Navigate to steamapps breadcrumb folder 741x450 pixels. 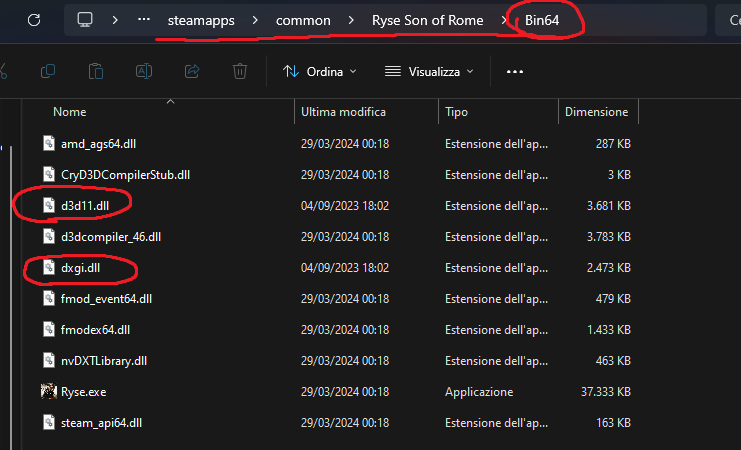[200, 20]
